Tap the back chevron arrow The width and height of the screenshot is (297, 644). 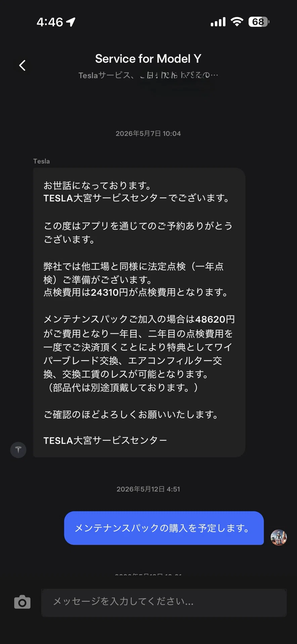pos(22,65)
